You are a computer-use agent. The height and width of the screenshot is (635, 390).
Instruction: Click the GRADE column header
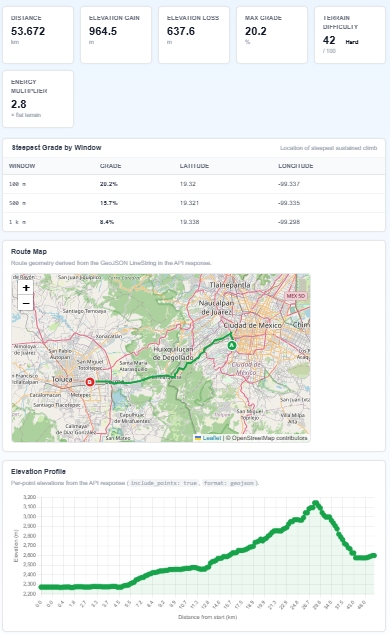111,166
